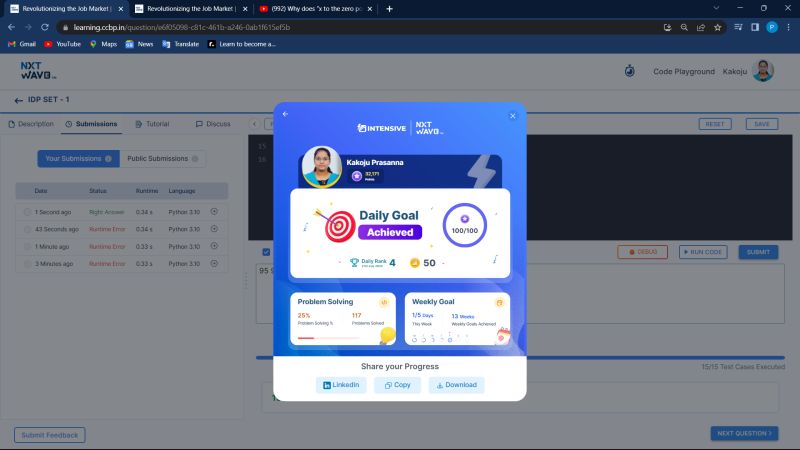Viewport: 800px width, 450px height.
Task: Click the SUBMIT button
Action: click(x=758, y=252)
